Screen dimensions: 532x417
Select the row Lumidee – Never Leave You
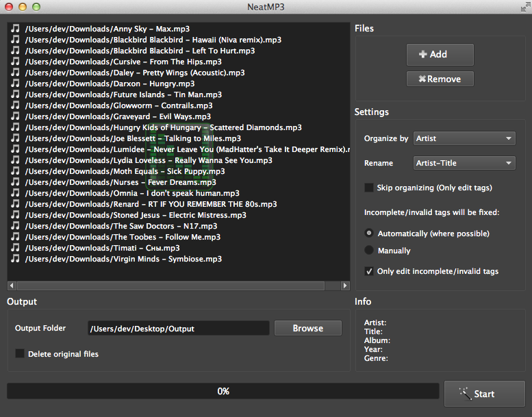179,149
